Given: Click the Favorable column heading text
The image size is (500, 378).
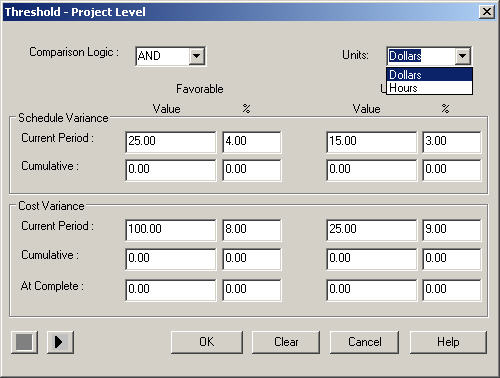Looking at the screenshot, I should (x=200, y=89).
